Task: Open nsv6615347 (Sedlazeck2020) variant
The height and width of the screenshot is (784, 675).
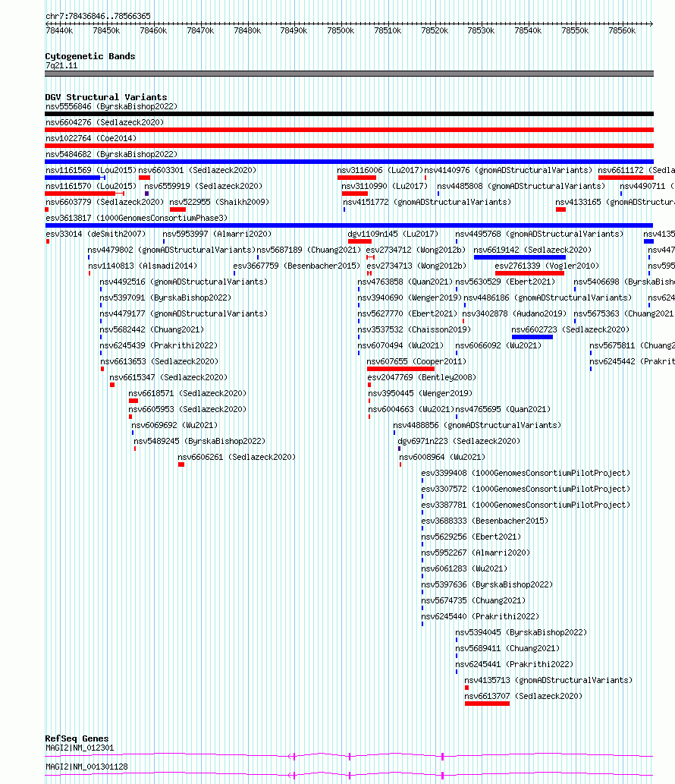Action: 168,377
